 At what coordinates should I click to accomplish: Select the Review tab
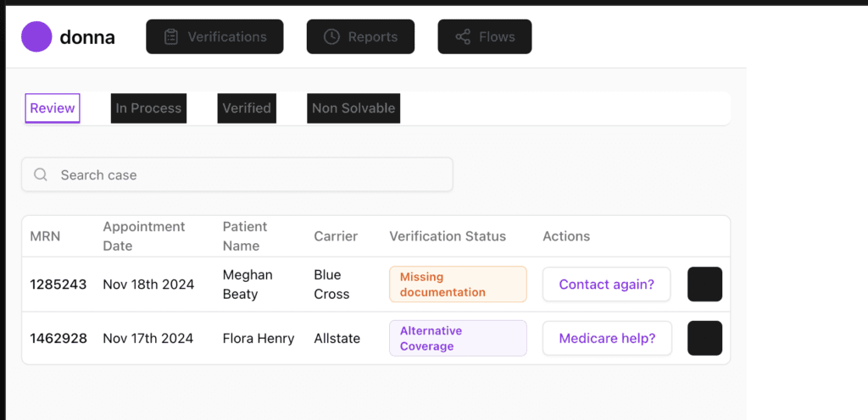pyautogui.click(x=53, y=108)
